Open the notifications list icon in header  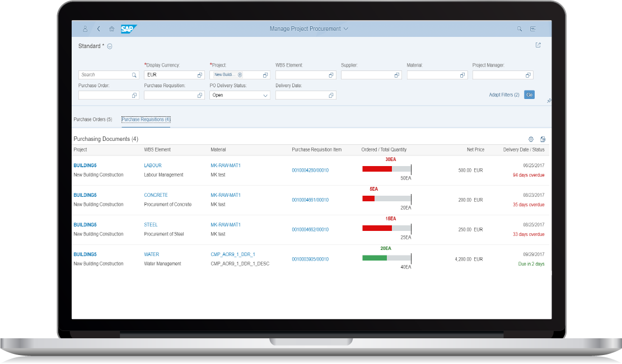pos(533,29)
